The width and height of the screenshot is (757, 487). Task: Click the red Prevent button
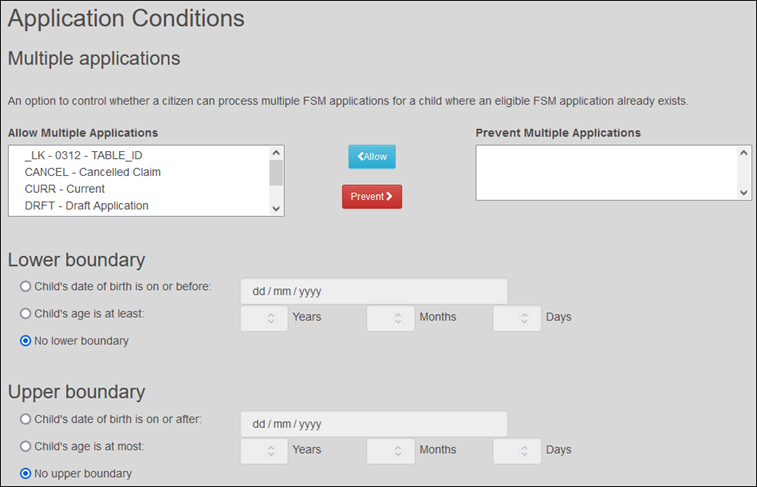372,196
